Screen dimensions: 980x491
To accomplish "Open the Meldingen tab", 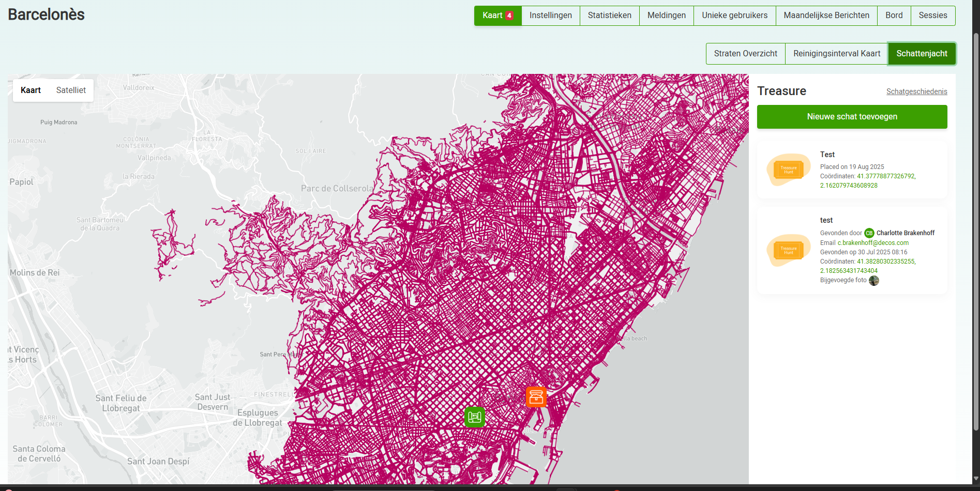I will pyautogui.click(x=666, y=16).
